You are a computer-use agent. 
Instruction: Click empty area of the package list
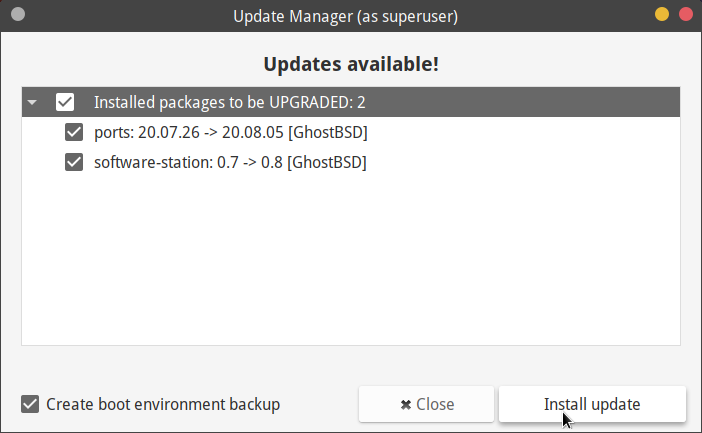coord(350,270)
